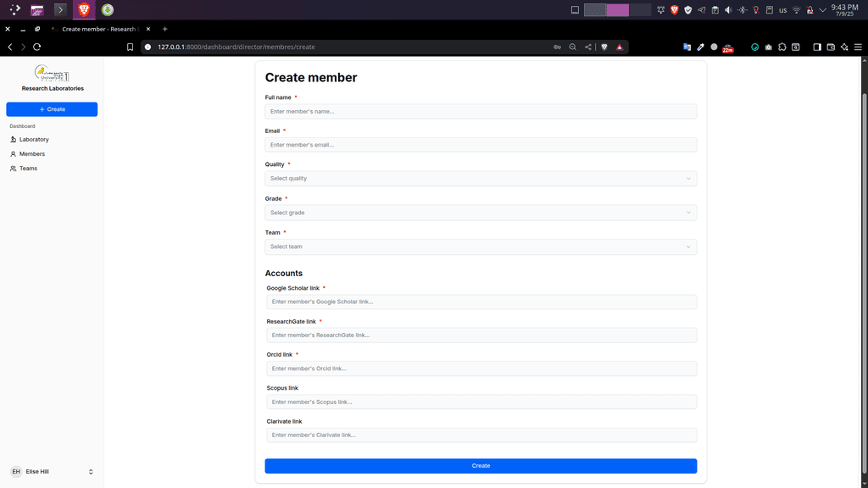
Task: Click the green download app taskbar icon
Action: pos(108,9)
